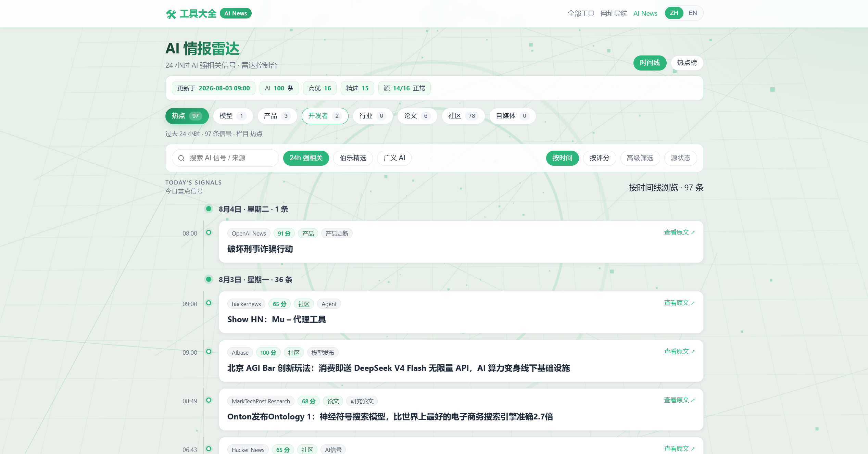Sort signals 按评分

click(600, 158)
